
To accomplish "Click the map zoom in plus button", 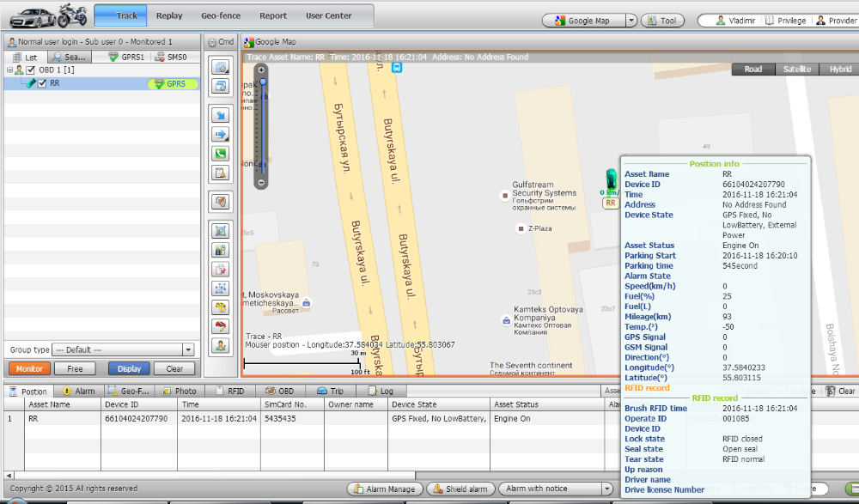I will (x=262, y=70).
